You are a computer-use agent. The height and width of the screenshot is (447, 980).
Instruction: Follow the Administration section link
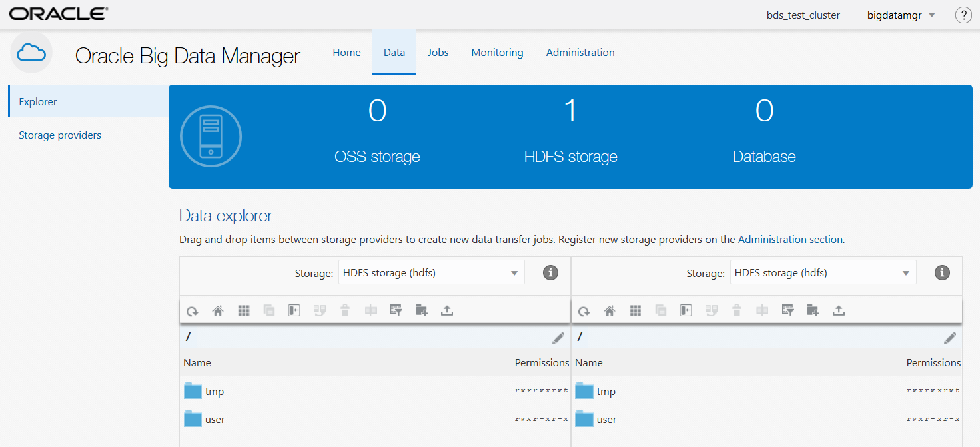coord(790,239)
